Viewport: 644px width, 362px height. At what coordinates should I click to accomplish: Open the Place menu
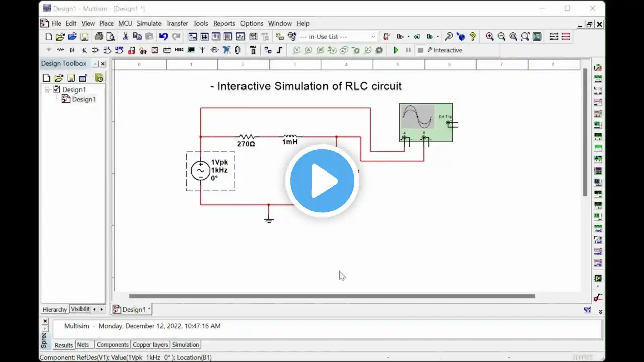click(x=106, y=23)
